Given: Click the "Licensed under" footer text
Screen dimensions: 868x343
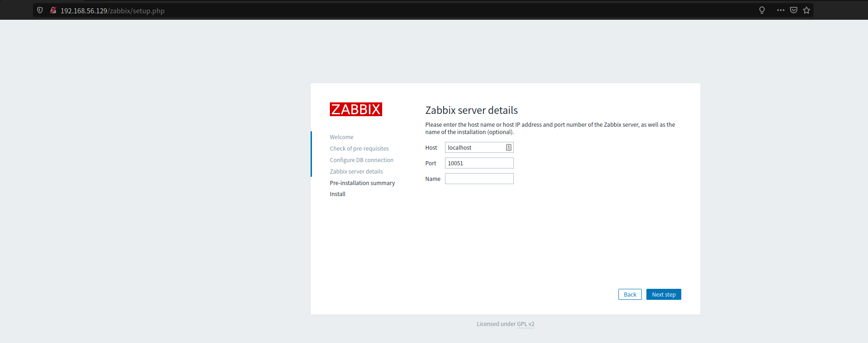Looking at the screenshot, I should [x=496, y=324].
